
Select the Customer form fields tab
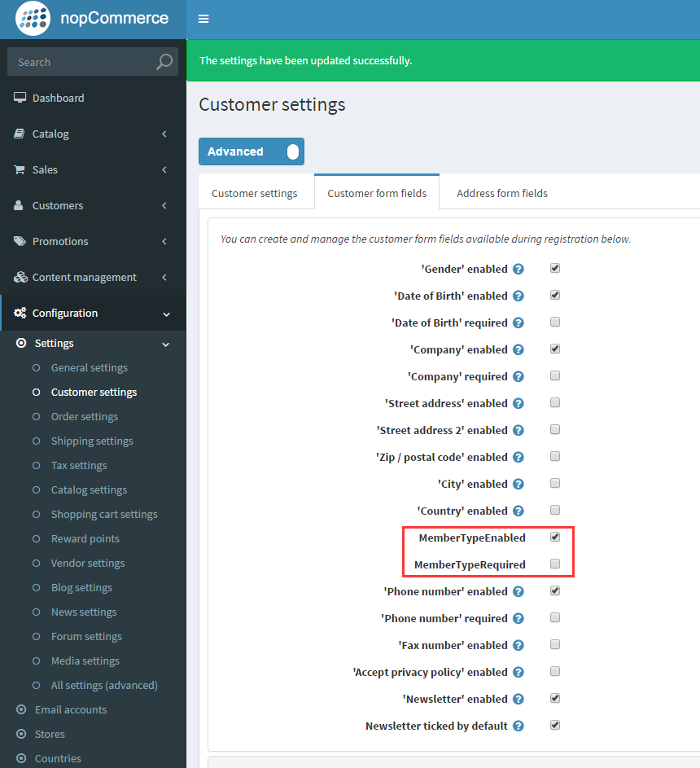(377, 193)
